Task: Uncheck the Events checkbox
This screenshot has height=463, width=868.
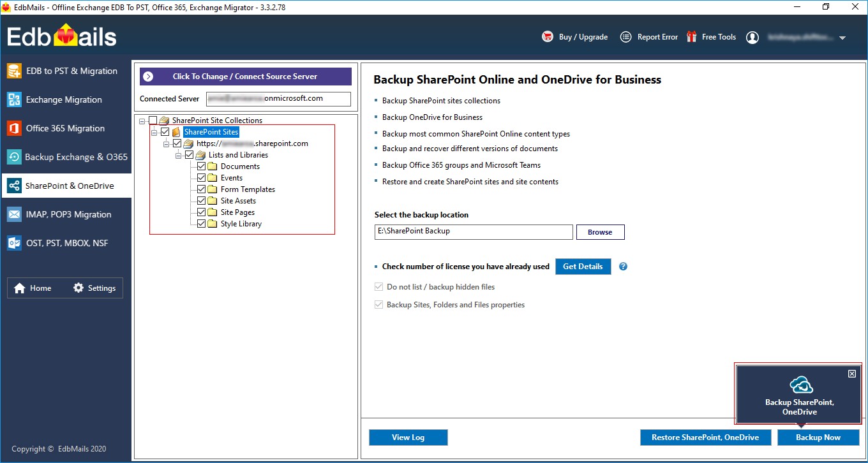Action: point(201,178)
